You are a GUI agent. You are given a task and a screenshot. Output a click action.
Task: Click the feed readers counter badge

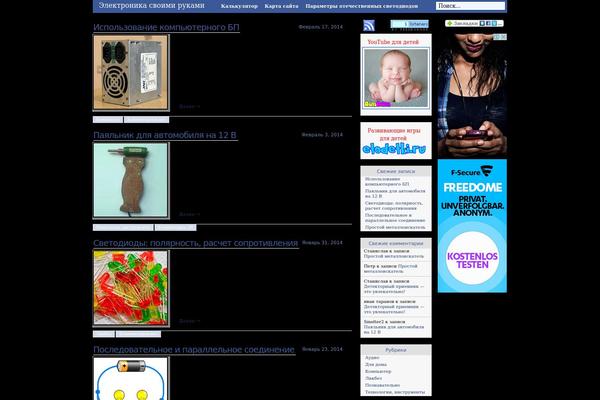tap(409, 24)
